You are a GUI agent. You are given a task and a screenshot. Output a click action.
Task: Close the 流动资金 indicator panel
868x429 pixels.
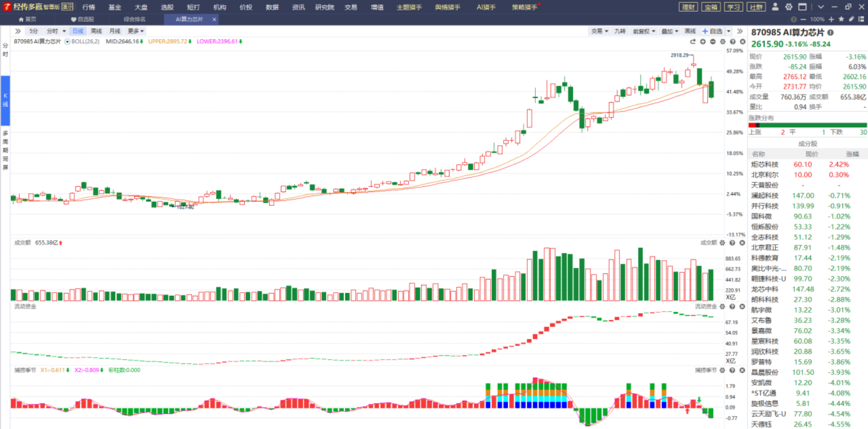click(x=742, y=307)
